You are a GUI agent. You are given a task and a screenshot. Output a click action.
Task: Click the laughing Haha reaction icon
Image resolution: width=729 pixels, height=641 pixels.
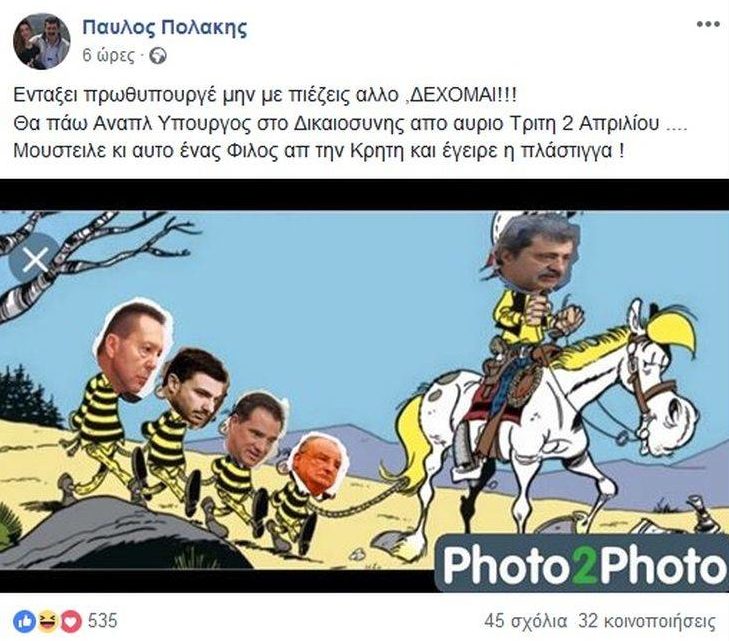pos(47,621)
